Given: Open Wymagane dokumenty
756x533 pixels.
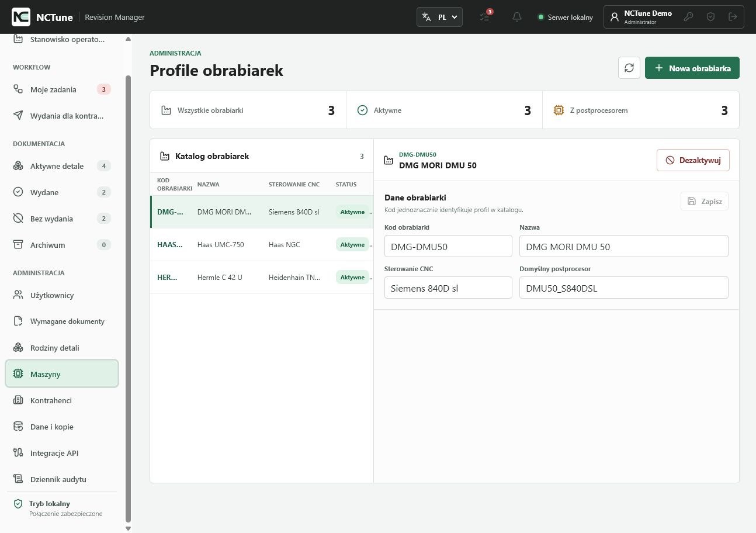Looking at the screenshot, I should pyautogui.click(x=62, y=321).
